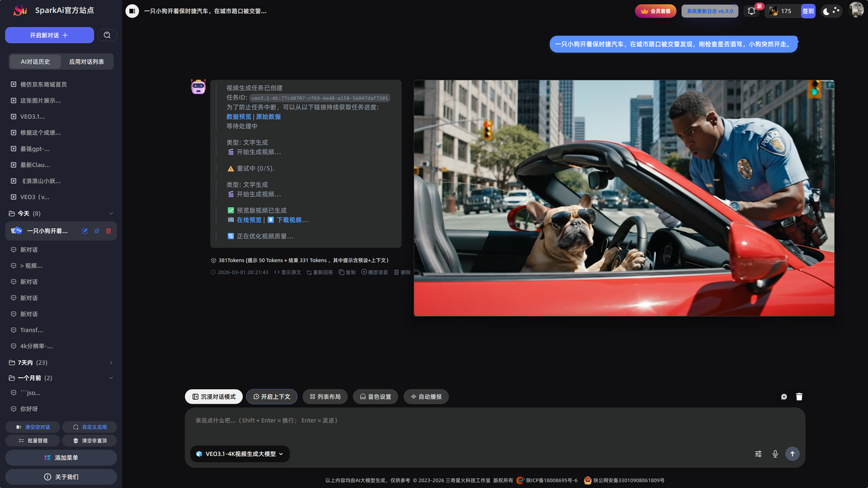Collapse the 一个月前 (2) folder
The width and height of the screenshot is (868, 488).
point(61,378)
